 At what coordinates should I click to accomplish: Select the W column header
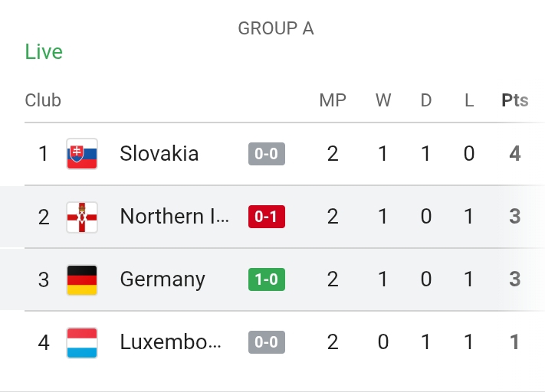coord(383,100)
